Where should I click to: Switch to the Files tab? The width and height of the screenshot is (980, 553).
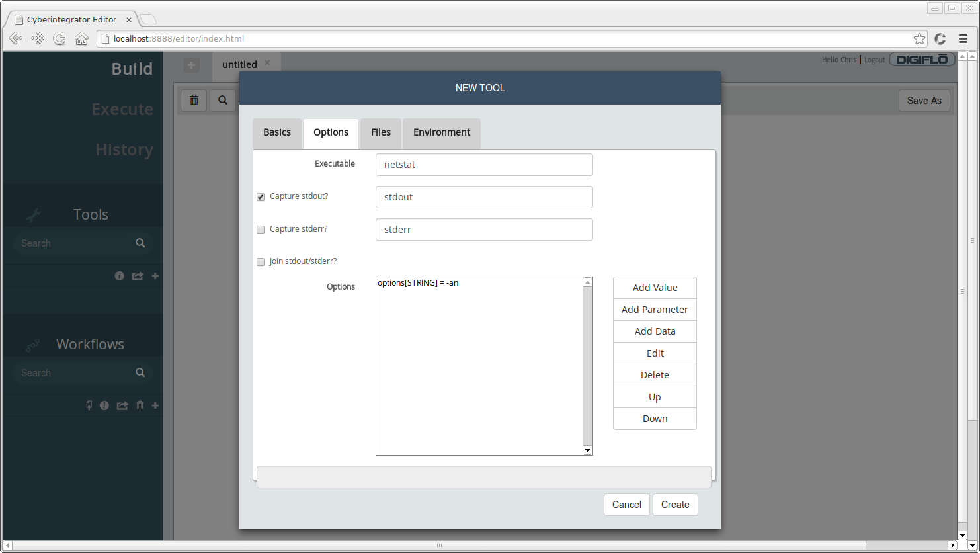pos(381,132)
